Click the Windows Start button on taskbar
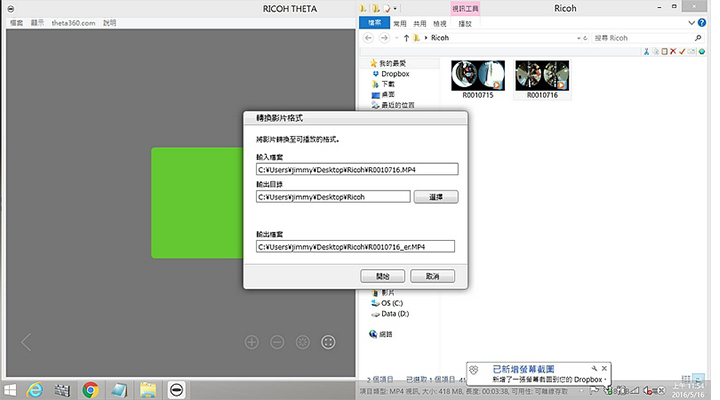720x400 pixels. click(x=10, y=390)
